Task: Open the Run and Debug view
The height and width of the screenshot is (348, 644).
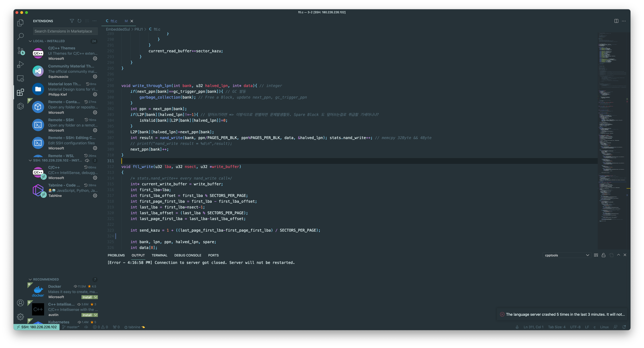Action: tap(20, 64)
